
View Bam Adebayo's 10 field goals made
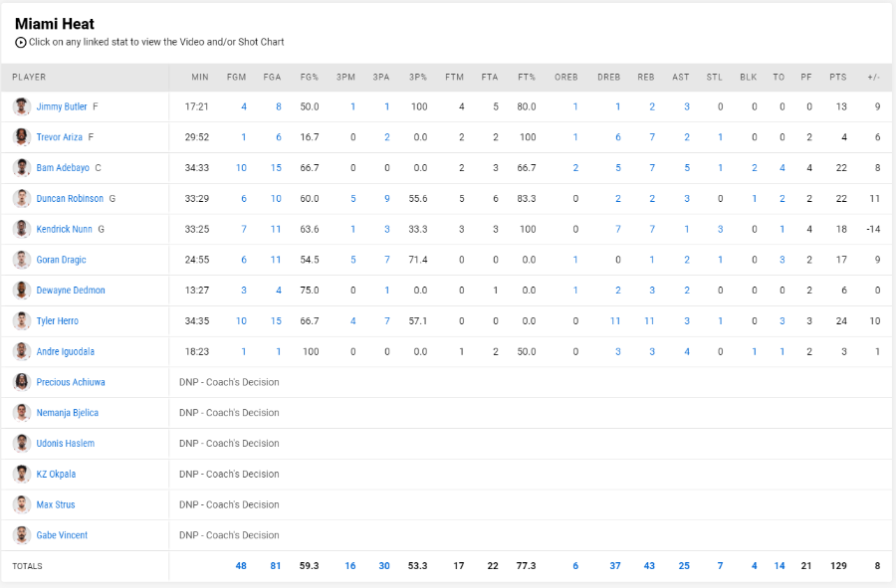point(241,168)
